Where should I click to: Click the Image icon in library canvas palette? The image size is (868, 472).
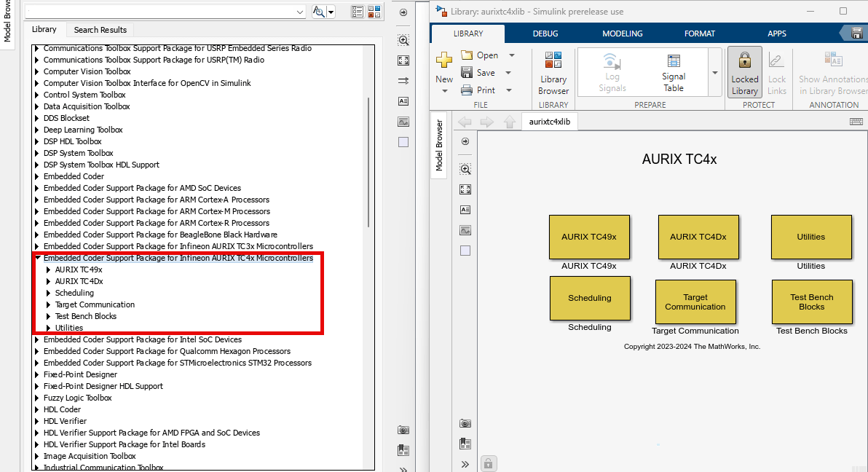(x=465, y=230)
